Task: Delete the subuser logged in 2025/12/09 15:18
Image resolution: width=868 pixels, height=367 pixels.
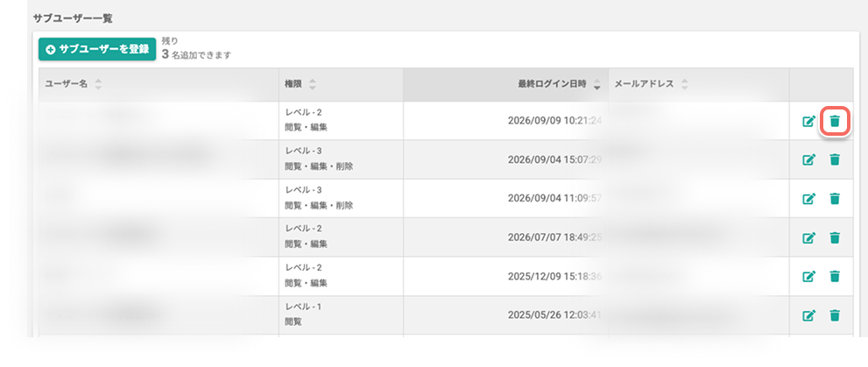Action: point(835,276)
